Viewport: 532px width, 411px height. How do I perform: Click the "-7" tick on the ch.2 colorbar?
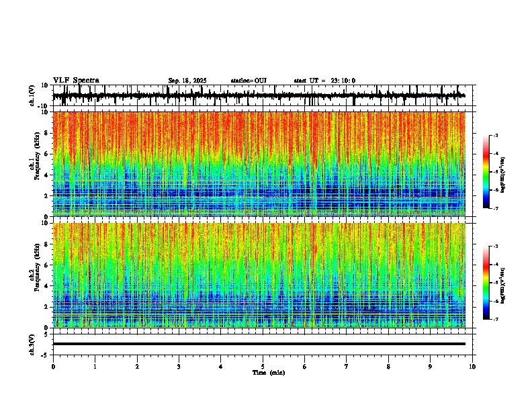tap(495, 320)
